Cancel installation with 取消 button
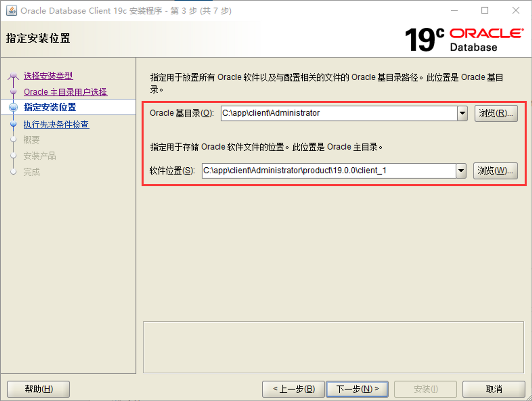This screenshot has height=401, width=532. 494,389
